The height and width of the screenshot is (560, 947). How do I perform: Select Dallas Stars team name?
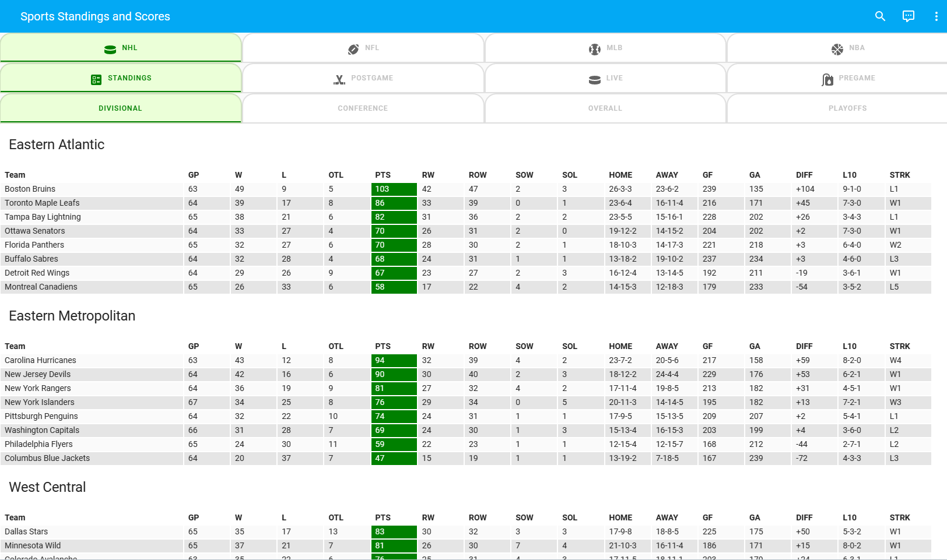pyautogui.click(x=26, y=531)
